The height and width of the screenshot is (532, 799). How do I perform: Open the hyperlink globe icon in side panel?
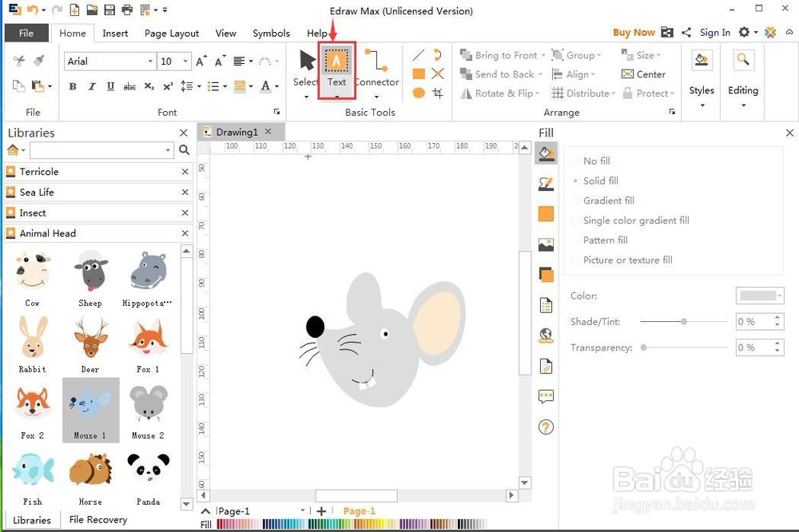pos(546,335)
